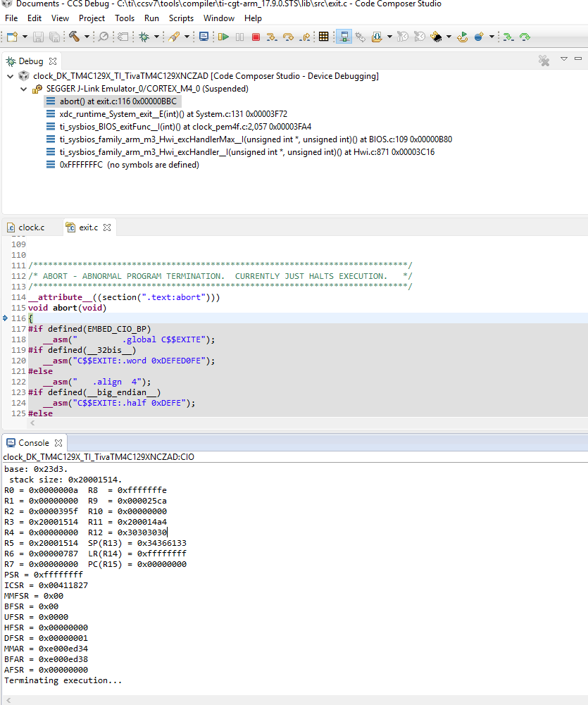Click the Save All icon

coord(54,37)
